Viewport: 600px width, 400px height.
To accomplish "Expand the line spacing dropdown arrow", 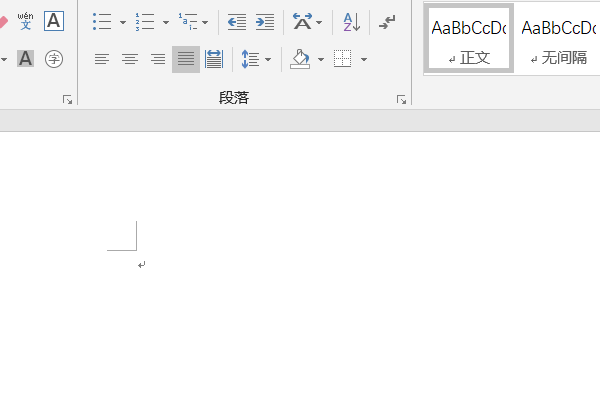I will point(268,59).
